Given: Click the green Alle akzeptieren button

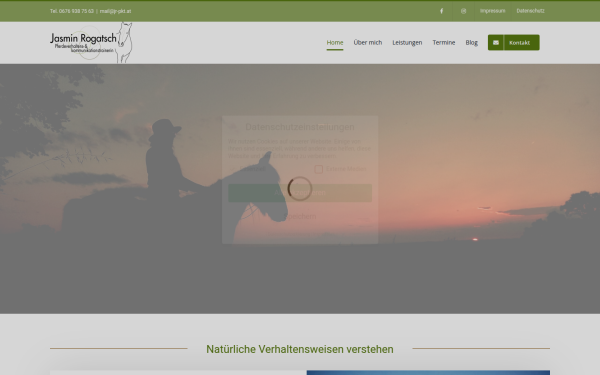Looking at the screenshot, I should 300,193.
